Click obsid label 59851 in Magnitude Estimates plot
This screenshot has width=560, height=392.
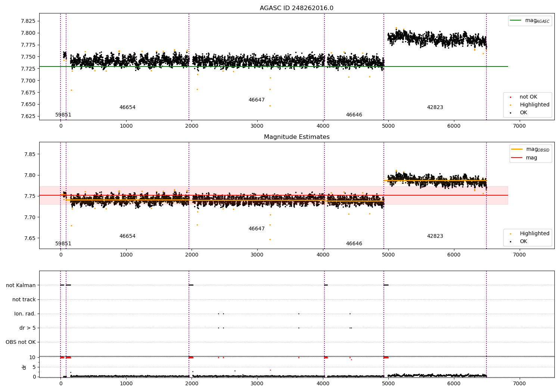pos(63,244)
